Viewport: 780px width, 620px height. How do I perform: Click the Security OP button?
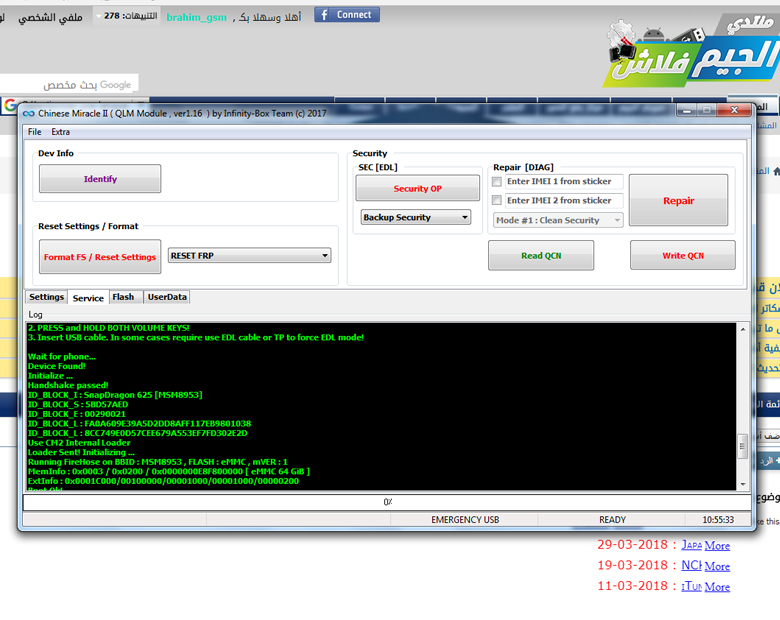417,188
